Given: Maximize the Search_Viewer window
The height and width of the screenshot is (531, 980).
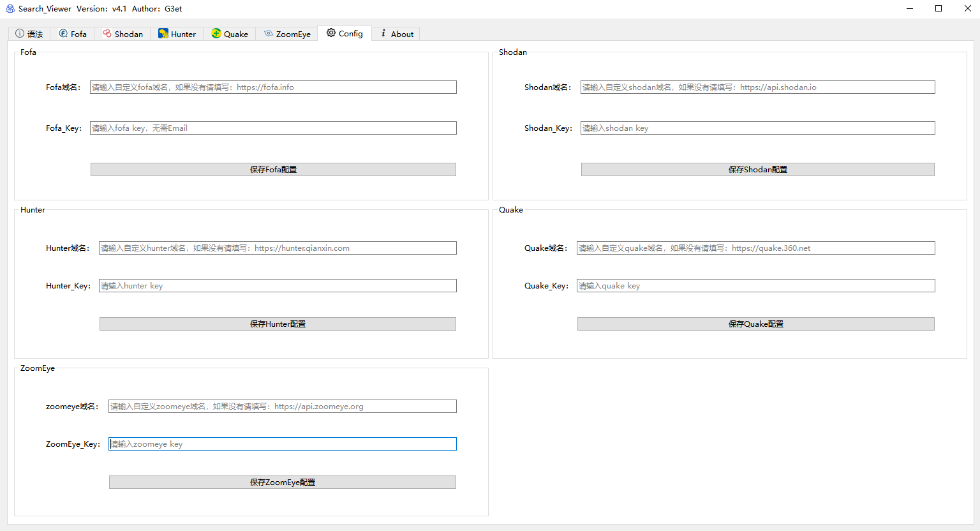Looking at the screenshot, I should [939, 8].
